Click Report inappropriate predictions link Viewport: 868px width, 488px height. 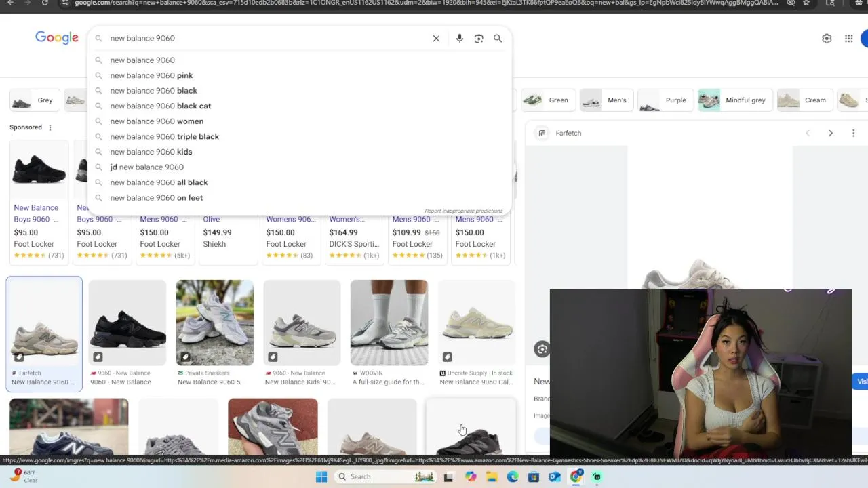point(464,211)
